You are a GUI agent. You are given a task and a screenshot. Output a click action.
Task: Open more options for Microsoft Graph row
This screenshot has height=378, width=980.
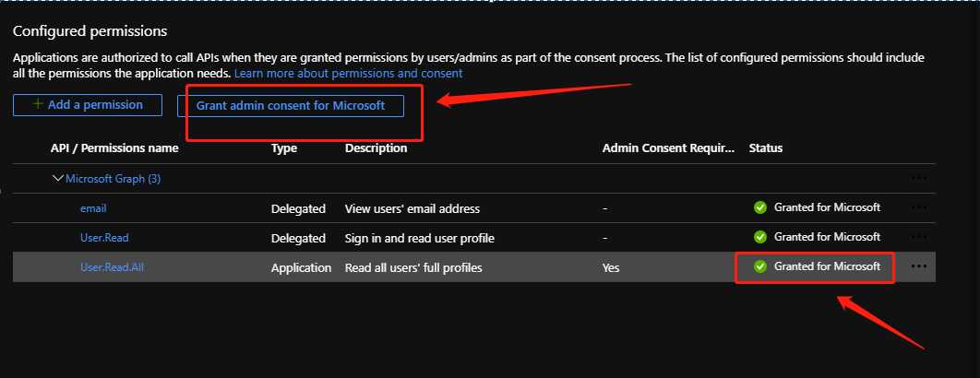[918, 177]
